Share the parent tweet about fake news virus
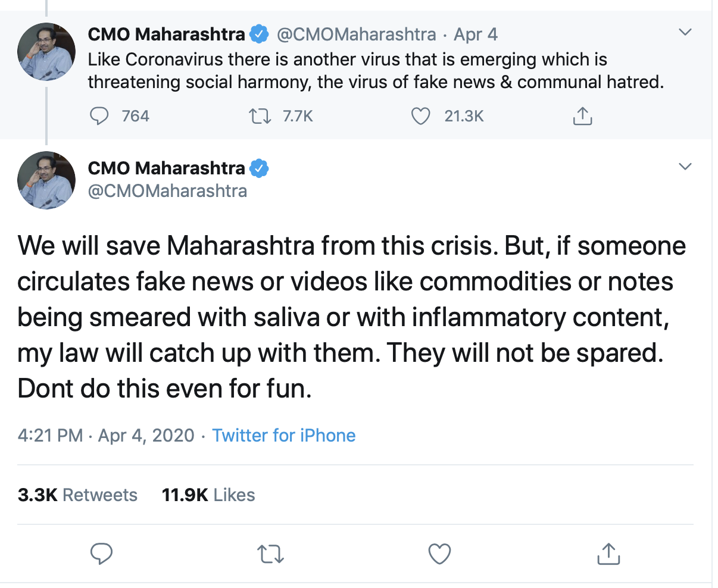The height and width of the screenshot is (588, 718). click(582, 116)
